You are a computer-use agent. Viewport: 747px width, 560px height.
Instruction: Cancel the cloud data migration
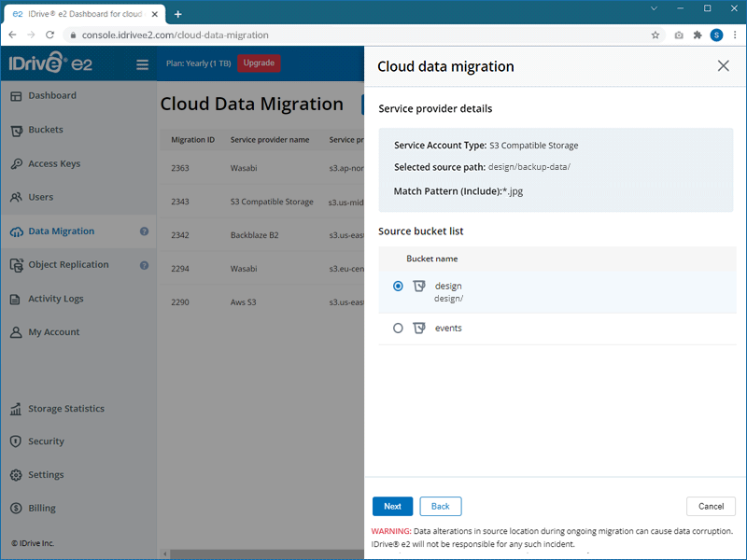pos(711,507)
